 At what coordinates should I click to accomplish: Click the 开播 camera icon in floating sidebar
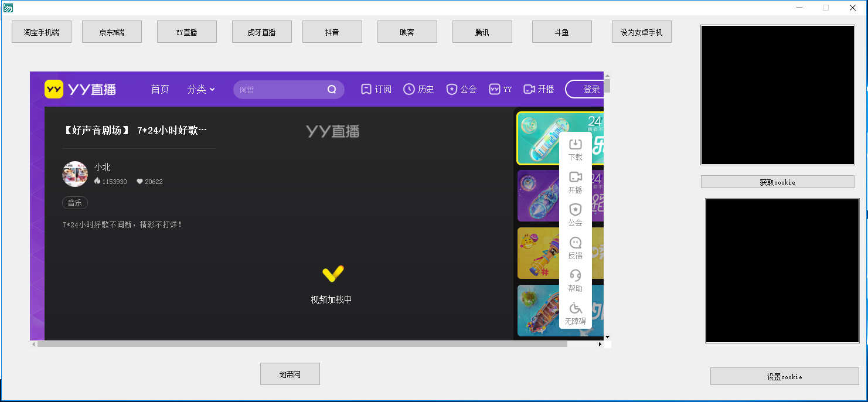click(575, 178)
